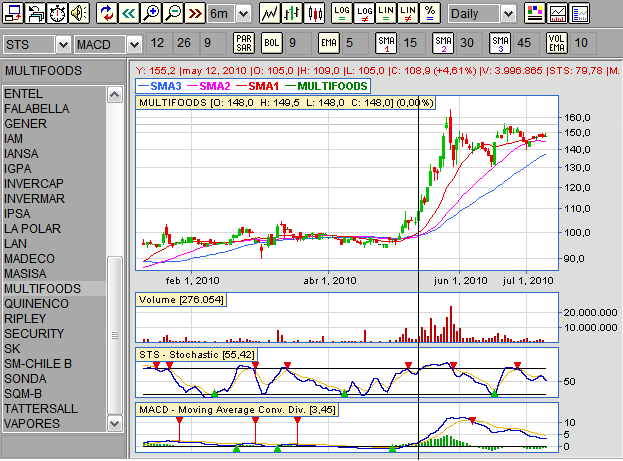Click the chart data sheet icon
The width and height of the screenshot is (623, 461).
580,13
